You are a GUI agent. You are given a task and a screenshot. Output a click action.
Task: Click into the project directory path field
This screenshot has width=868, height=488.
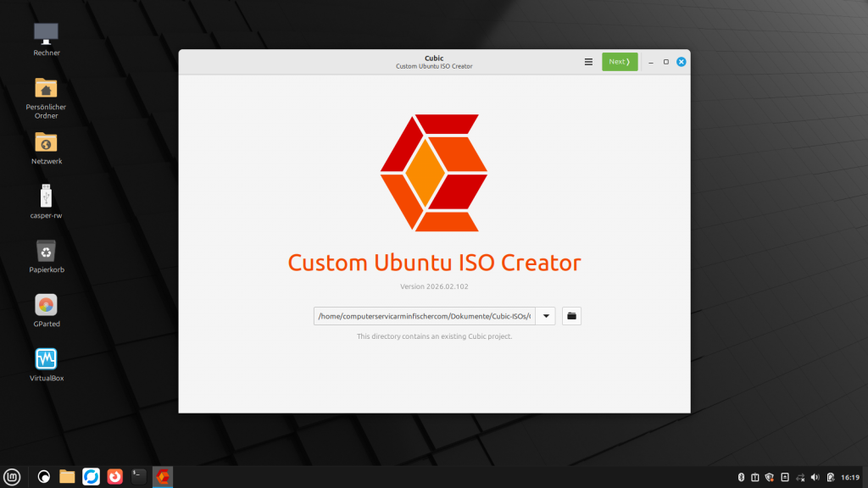(425, 316)
